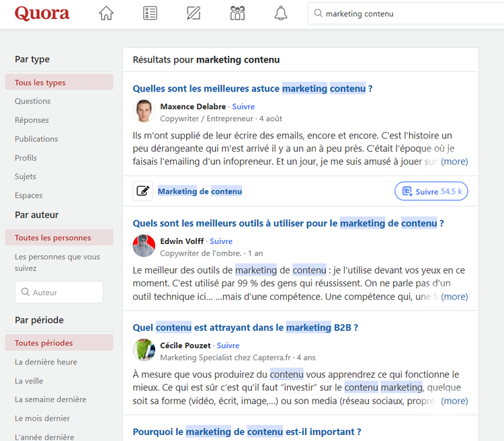Screen dimensions: 504x441
Task: Click the "Par auteur" heading
Action: pyautogui.click(x=37, y=215)
